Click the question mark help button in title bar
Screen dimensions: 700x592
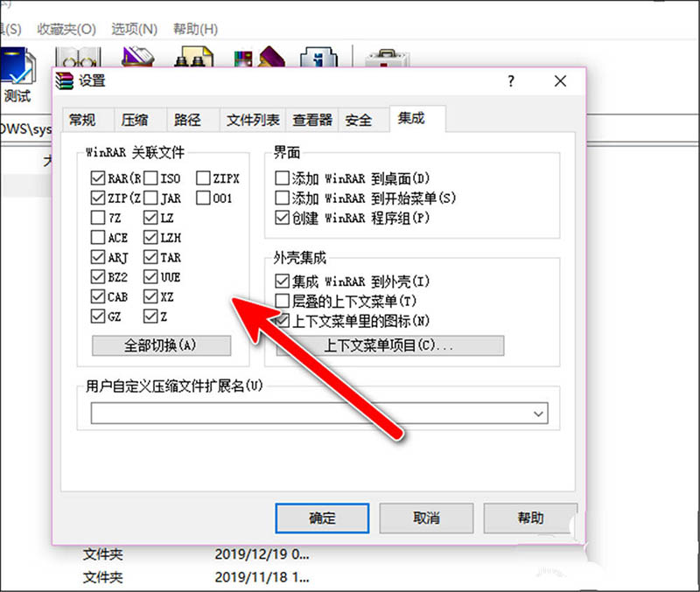(511, 81)
